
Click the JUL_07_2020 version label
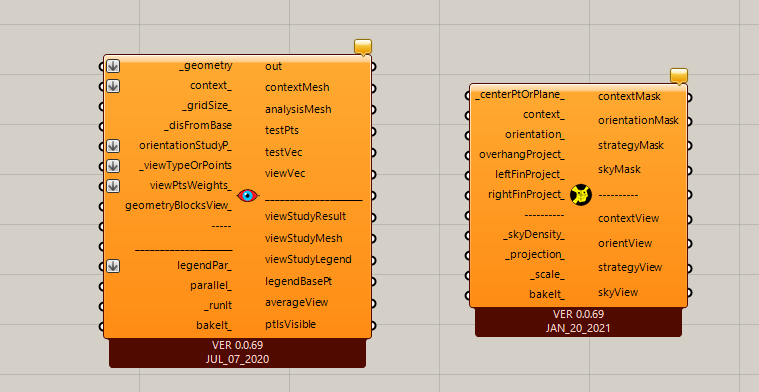pyautogui.click(x=238, y=359)
